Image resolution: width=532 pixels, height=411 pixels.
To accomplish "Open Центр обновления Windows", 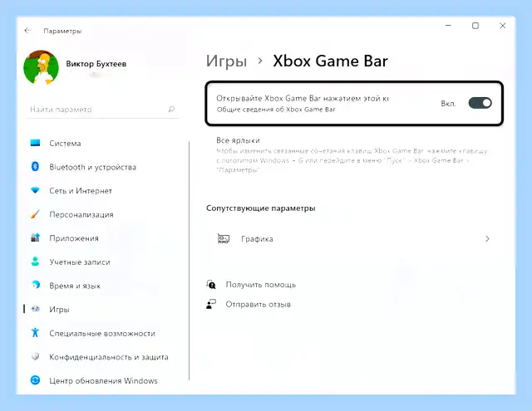I will (103, 380).
